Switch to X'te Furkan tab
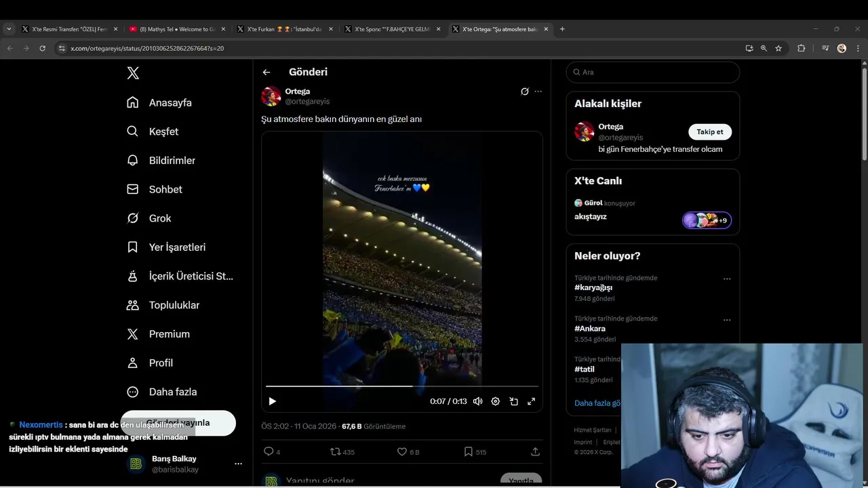The width and height of the screenshot is (868, 488). [x=283, y=29]
